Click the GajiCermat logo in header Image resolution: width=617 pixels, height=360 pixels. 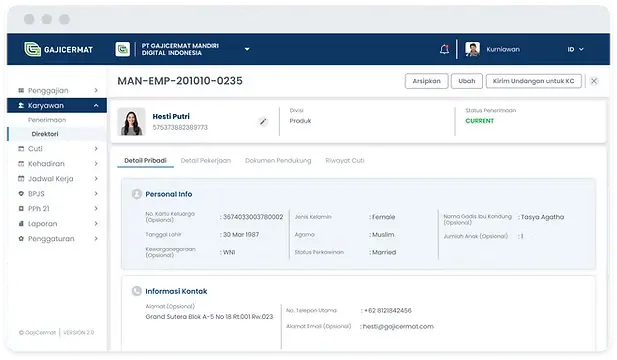[58, 50]
